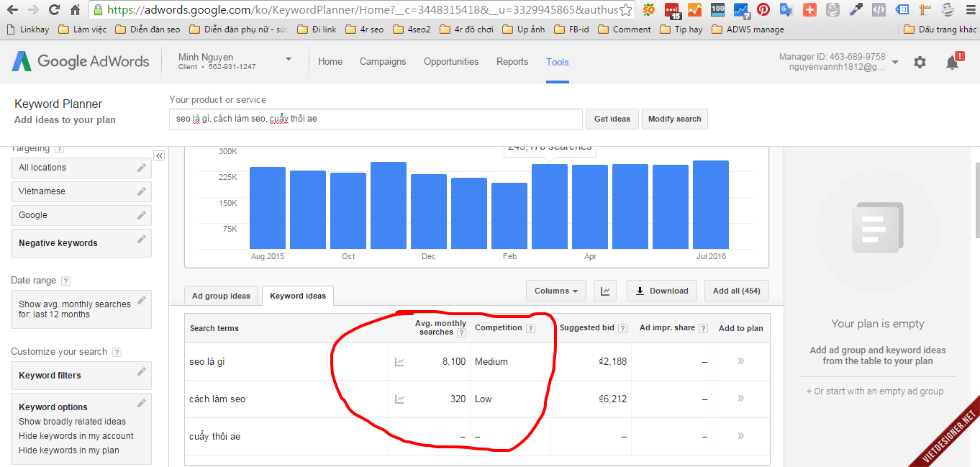This screenshot has width=980, height=467.
Task: Go to the Home menu
Action: point(330,62)
